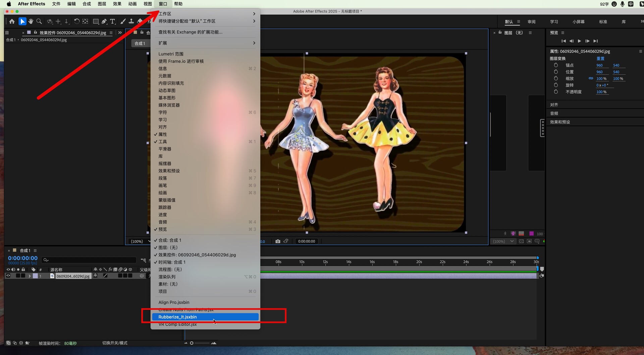
Task: Click the snapshot camera icon in viewer
Action: click(x=278, y=241)
